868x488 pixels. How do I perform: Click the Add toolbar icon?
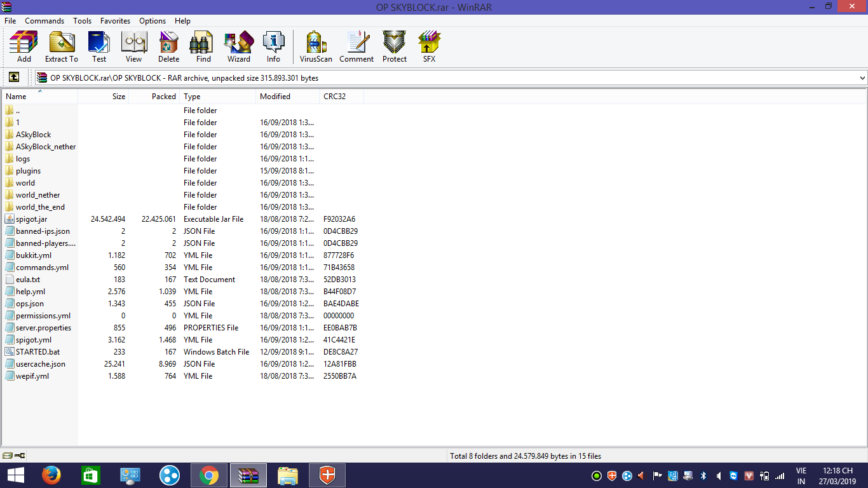pos(24,47)
